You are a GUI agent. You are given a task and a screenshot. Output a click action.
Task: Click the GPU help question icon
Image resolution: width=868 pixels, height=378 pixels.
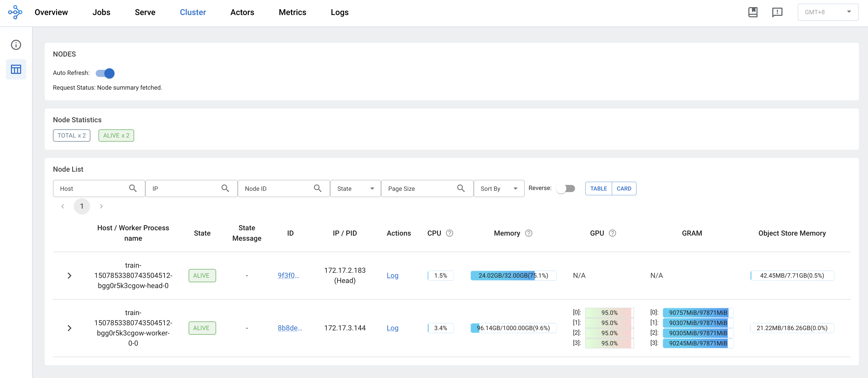pyautogui.click(x=612, y=233)
